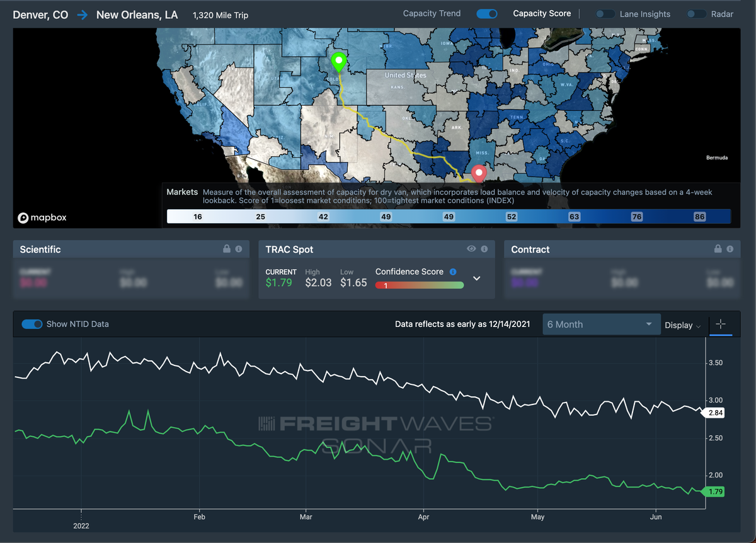The image size is (756, 543).
Task: Disable the Show NTID Data switch
Action: [x=32, y=324]
